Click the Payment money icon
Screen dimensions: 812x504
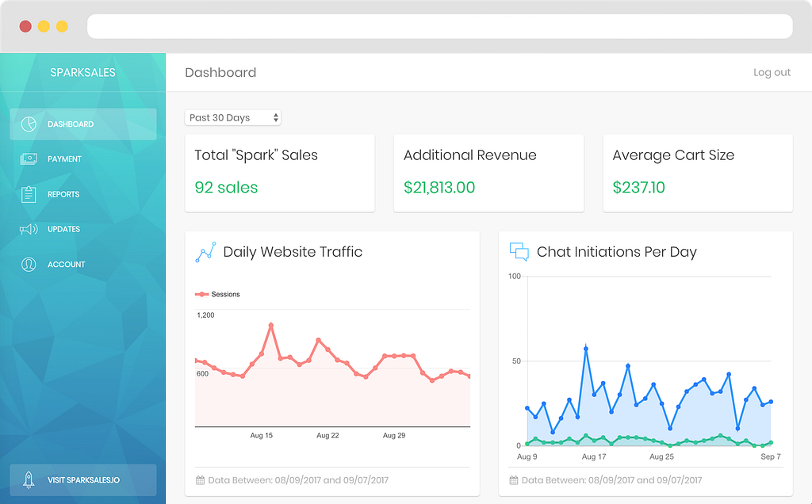pyautogui.click(x=29, y=158)
